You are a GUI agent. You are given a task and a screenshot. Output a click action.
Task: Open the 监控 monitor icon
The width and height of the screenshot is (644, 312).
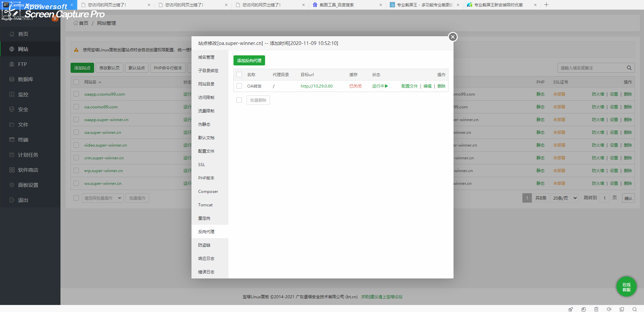click(x=12, y=94)
